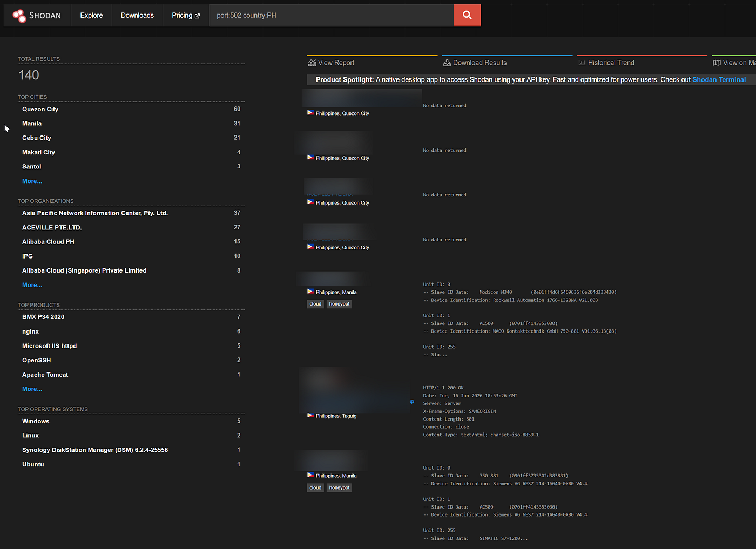
Task: Open the View Report tab
Action: [372, 63]
